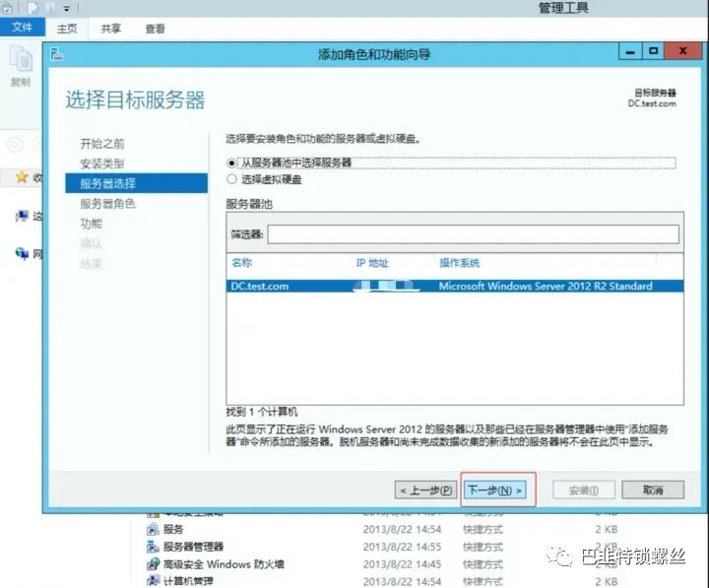Click the This PC computer icon in sidebar
This screenshot has width=709, height=588.
[22, 216]
